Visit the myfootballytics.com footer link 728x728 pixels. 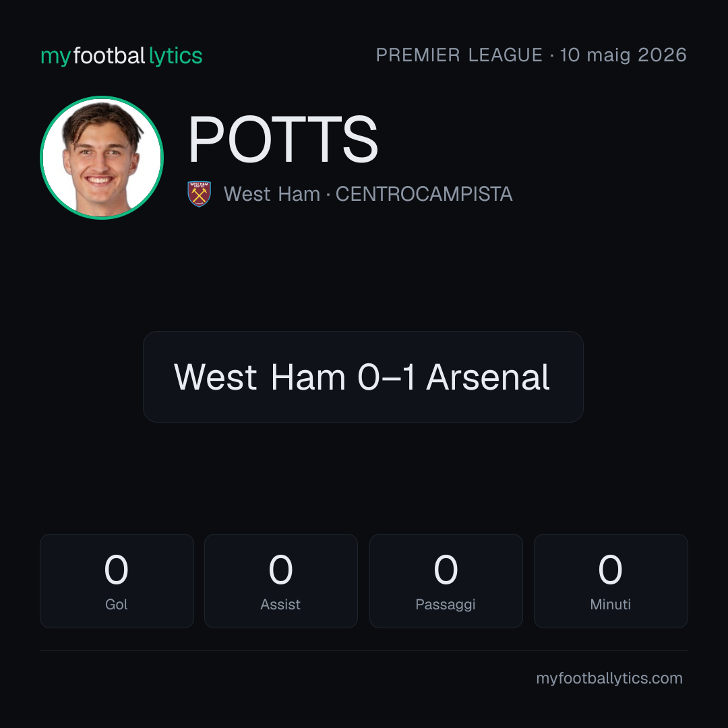[609, 678]
